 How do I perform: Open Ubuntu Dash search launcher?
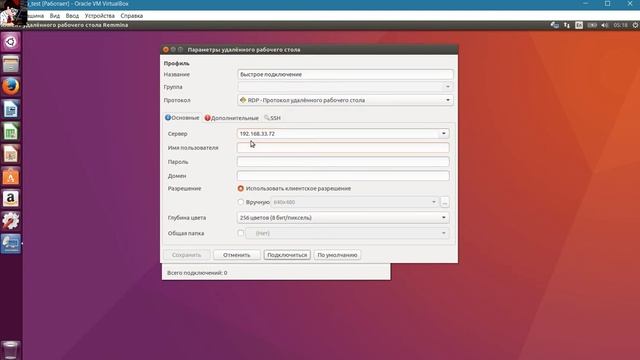pos(11,42)
